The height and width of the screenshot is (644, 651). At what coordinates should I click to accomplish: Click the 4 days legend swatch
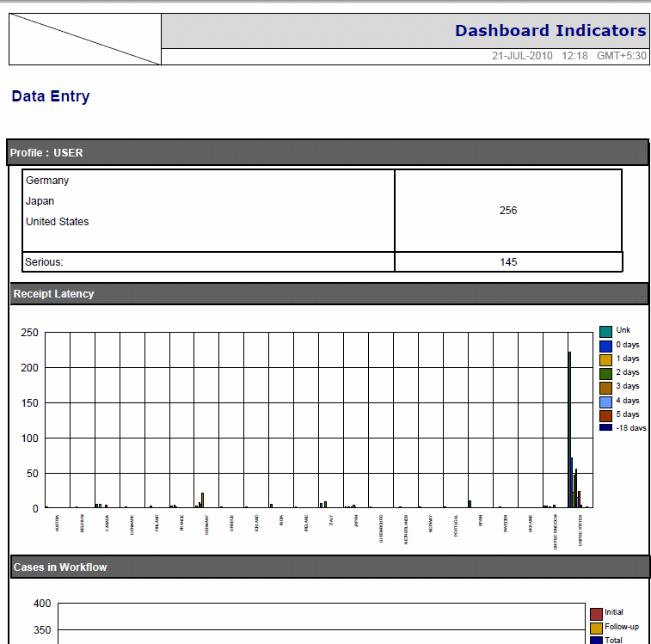tap(605, 402)
